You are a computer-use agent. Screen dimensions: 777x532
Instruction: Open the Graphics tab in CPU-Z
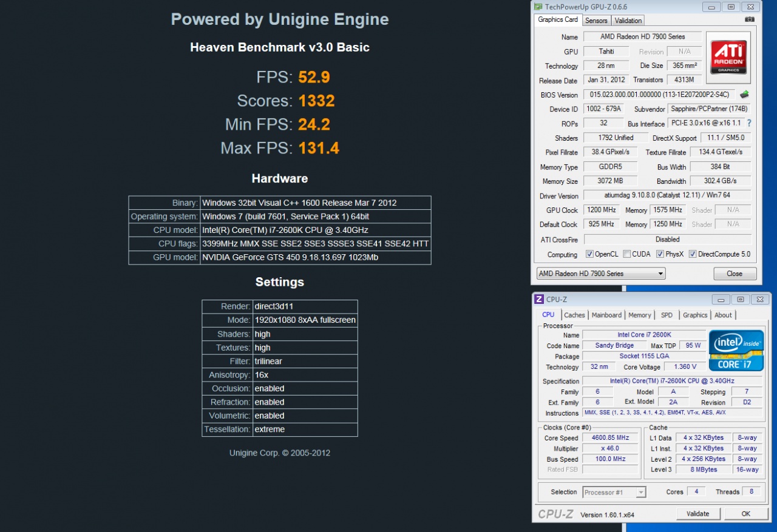pos(695,315)
